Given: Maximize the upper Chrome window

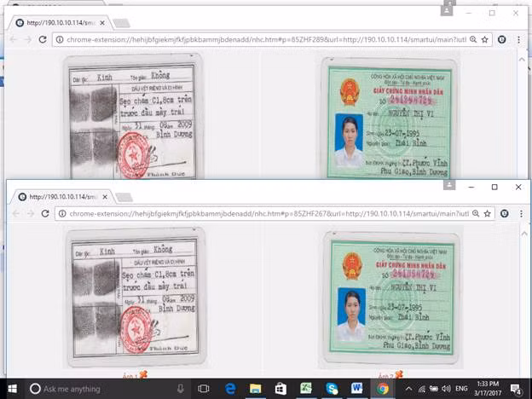Looking at the screenshot, I should pos(492,13).
